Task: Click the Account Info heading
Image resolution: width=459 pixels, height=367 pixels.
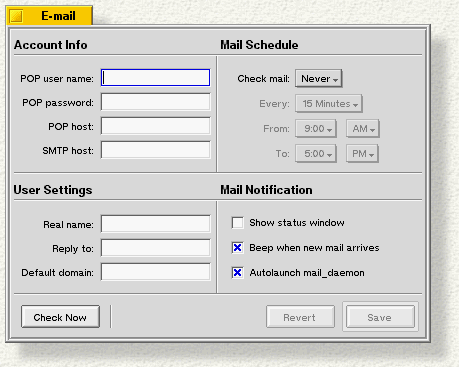Action: (51, 45)
